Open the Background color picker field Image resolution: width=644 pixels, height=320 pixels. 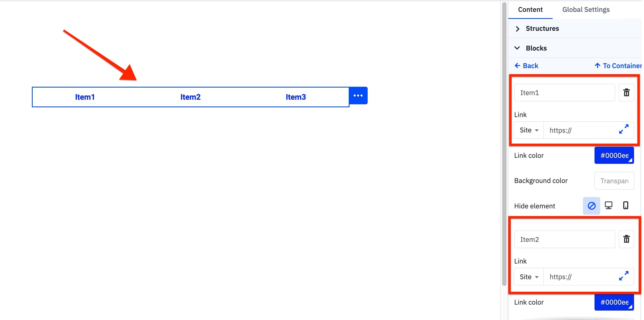point(614,181)
